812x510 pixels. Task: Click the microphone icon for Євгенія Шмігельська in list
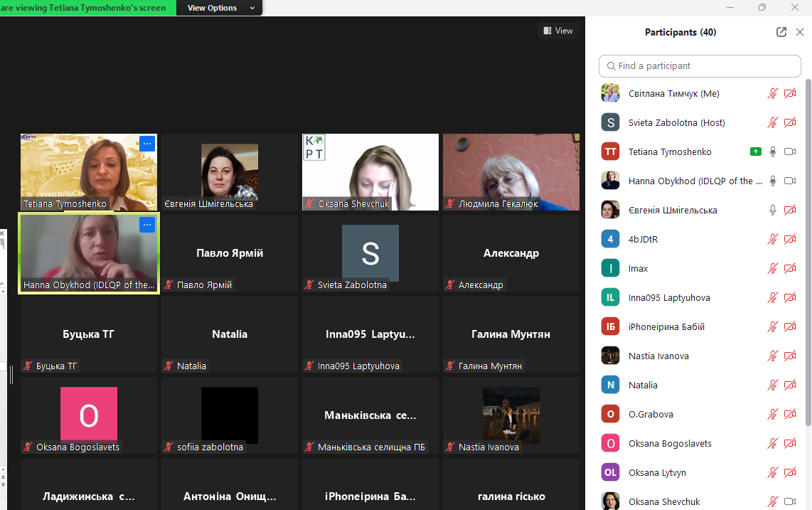pos(773,210)
